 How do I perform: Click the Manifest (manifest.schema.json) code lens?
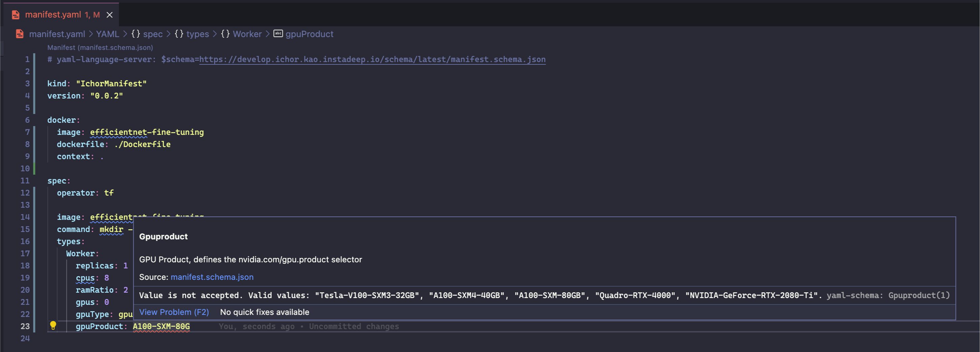point(100,48)
